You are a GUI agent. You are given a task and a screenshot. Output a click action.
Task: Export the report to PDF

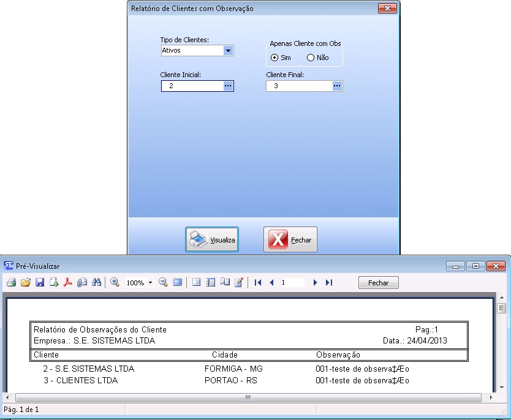(x=69, y=283)
